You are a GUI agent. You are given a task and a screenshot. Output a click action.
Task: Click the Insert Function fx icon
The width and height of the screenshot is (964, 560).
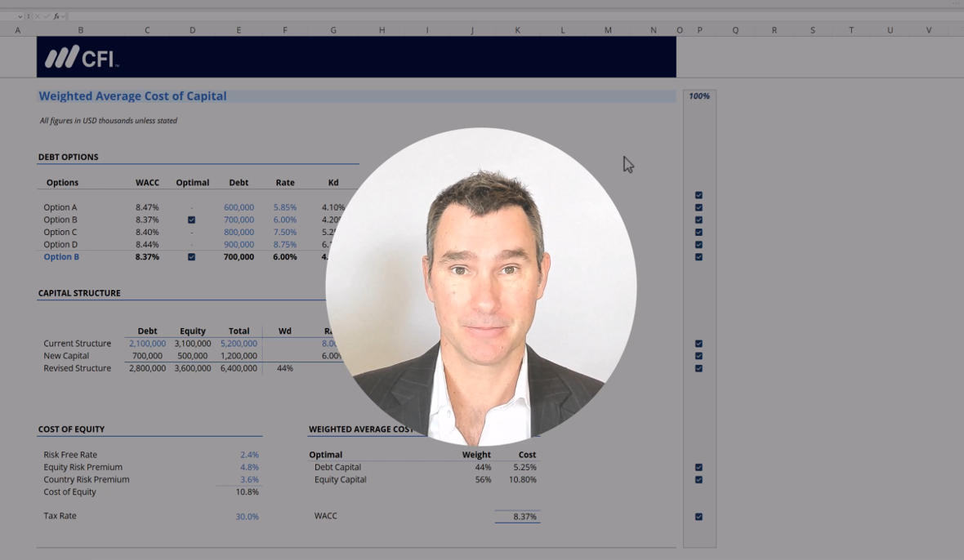(55, 16)
